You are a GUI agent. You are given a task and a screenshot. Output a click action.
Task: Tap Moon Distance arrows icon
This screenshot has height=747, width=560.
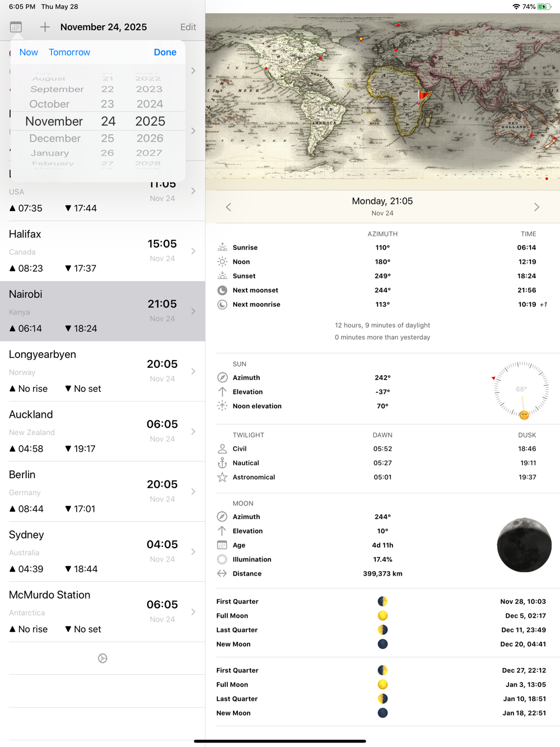click(x=222, y=573)
